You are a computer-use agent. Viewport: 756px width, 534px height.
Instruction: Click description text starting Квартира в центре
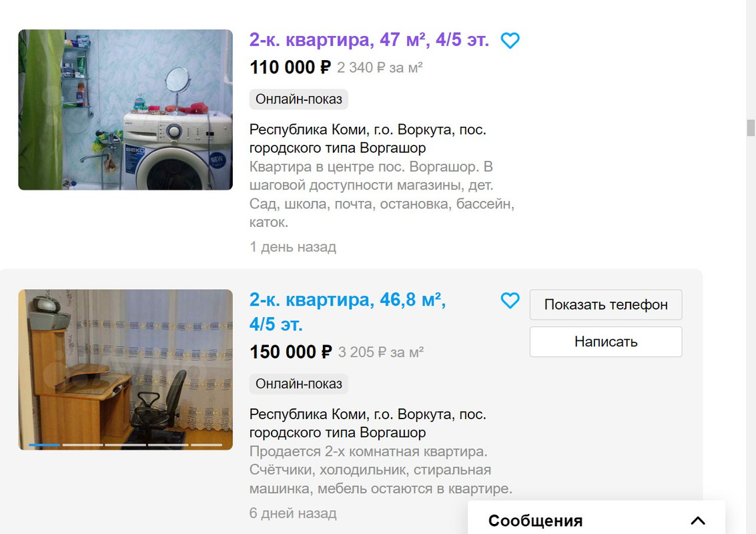pyautogui.click(x=382, y=194)
